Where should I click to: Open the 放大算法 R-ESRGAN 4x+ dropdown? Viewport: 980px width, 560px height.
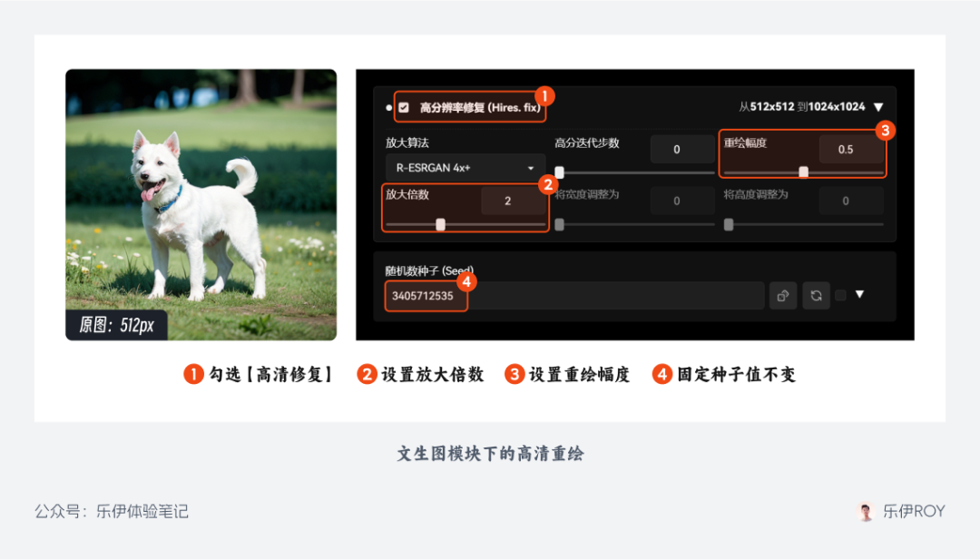465,168
